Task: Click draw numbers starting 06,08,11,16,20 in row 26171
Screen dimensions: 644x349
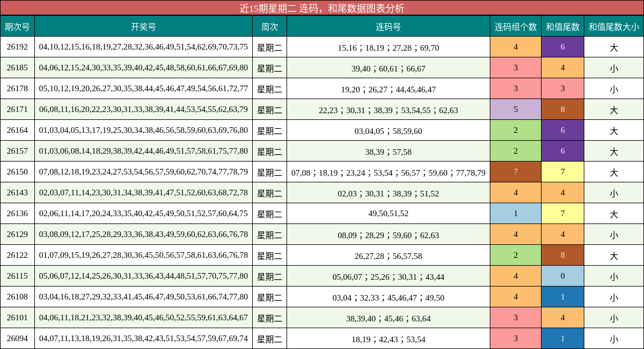Action: 144,110
